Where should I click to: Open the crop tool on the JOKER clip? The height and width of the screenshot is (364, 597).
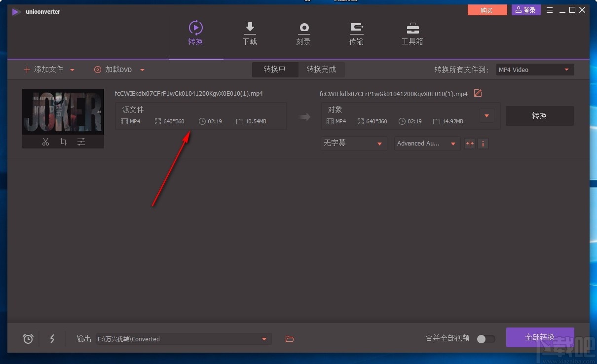tap(63, 142)
